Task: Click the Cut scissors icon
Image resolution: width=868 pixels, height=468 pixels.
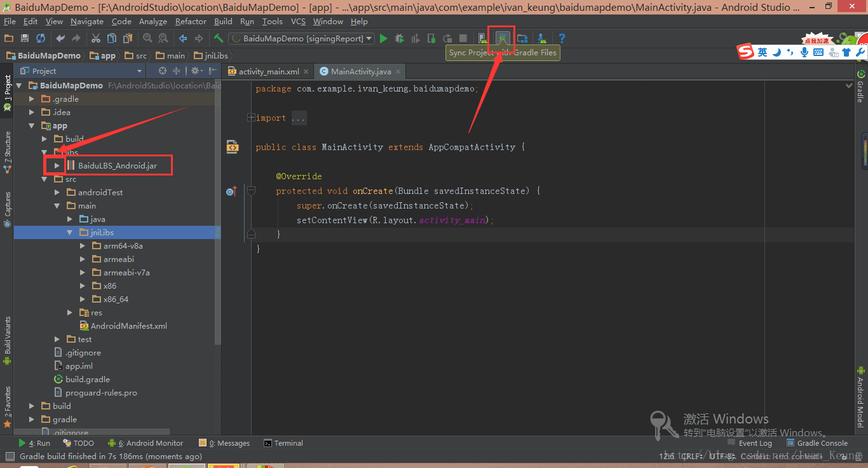Action: click(96, 38)
